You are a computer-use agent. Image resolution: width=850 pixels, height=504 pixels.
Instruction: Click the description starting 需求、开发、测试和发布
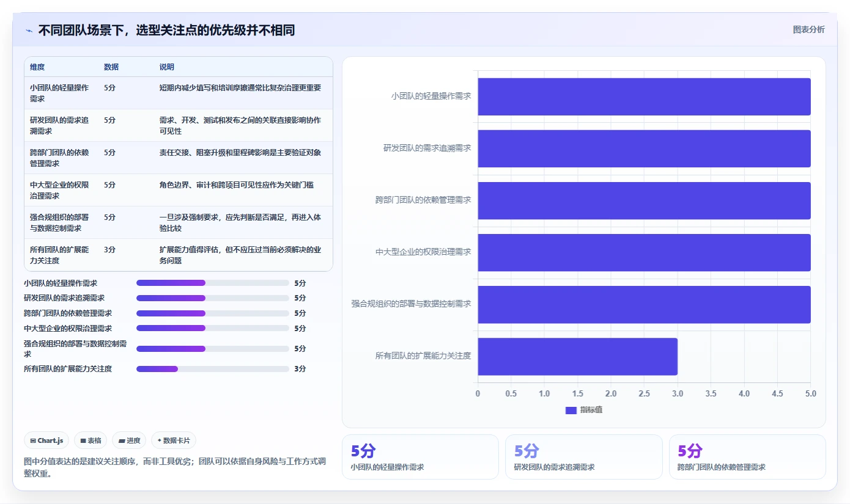click(240, 125)
